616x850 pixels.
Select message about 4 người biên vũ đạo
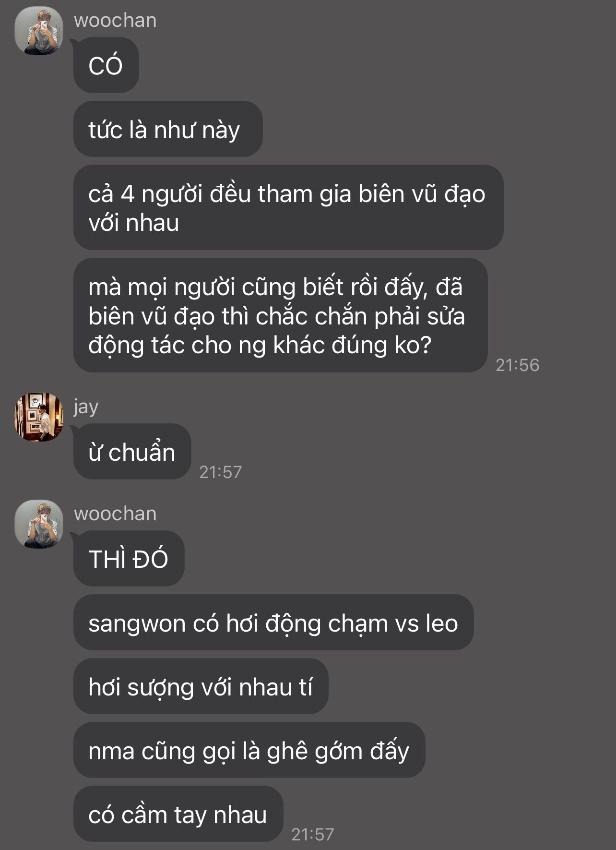click(288, 207)
